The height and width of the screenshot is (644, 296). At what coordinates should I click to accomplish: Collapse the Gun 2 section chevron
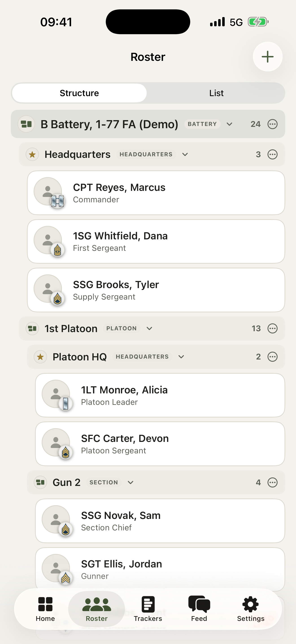[130, 482]
